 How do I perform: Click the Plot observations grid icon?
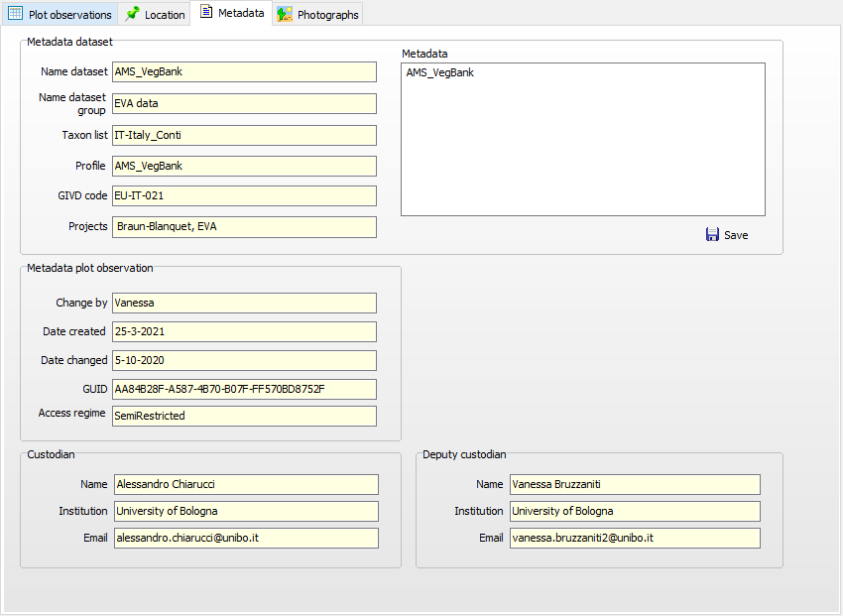click(16, 15)
